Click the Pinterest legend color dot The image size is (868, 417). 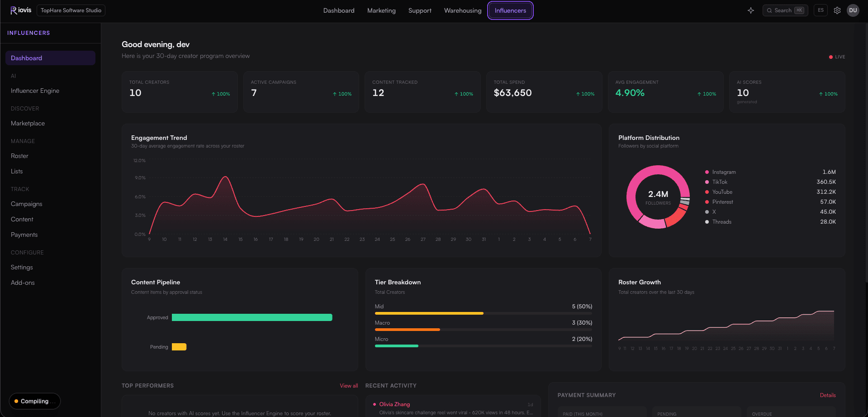pos(707,202)
